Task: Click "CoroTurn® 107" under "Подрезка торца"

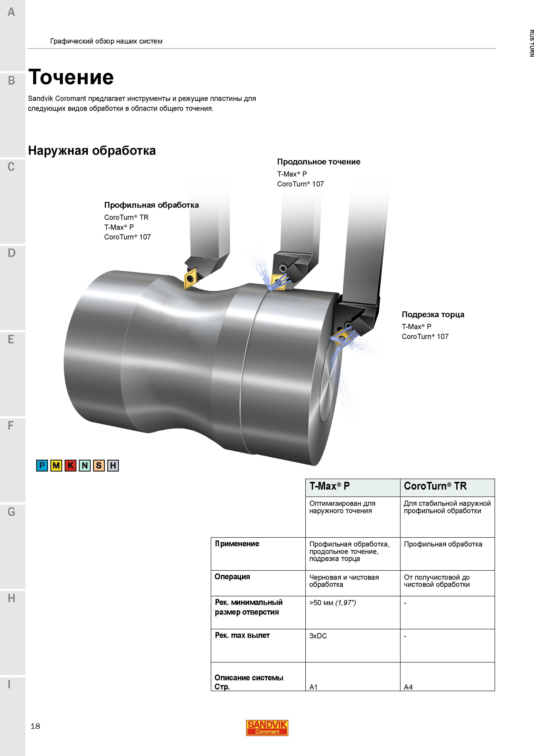Action: pyautogui.click(x=425, y=336)
